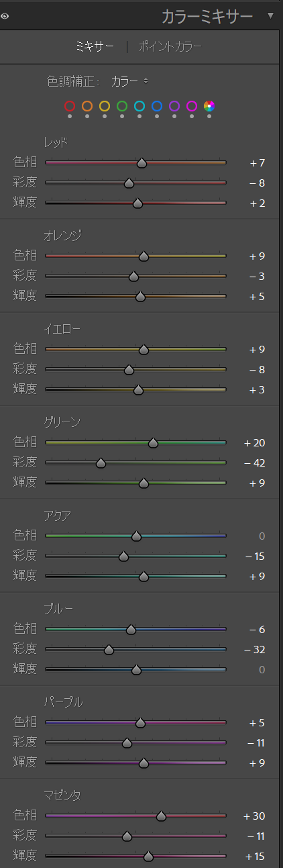Click the ブルー 彩度 value -32 field
Image resolution: width=283 pixels, height=868 pixels.
(x=255, y=649)
